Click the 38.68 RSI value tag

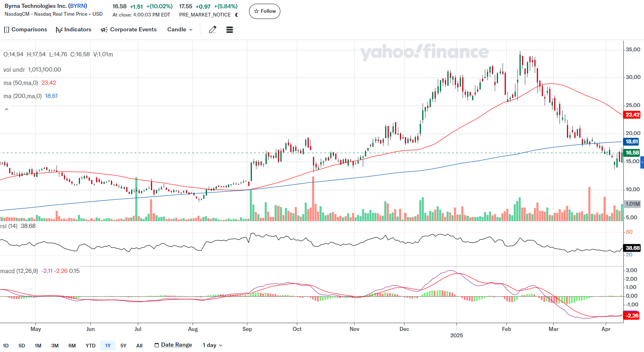(x=632, y=248)
